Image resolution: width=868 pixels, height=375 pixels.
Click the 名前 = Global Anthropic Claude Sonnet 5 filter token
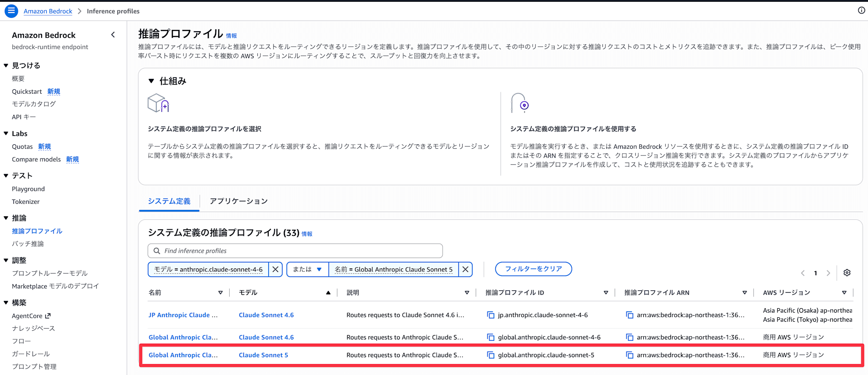[394, 269]
